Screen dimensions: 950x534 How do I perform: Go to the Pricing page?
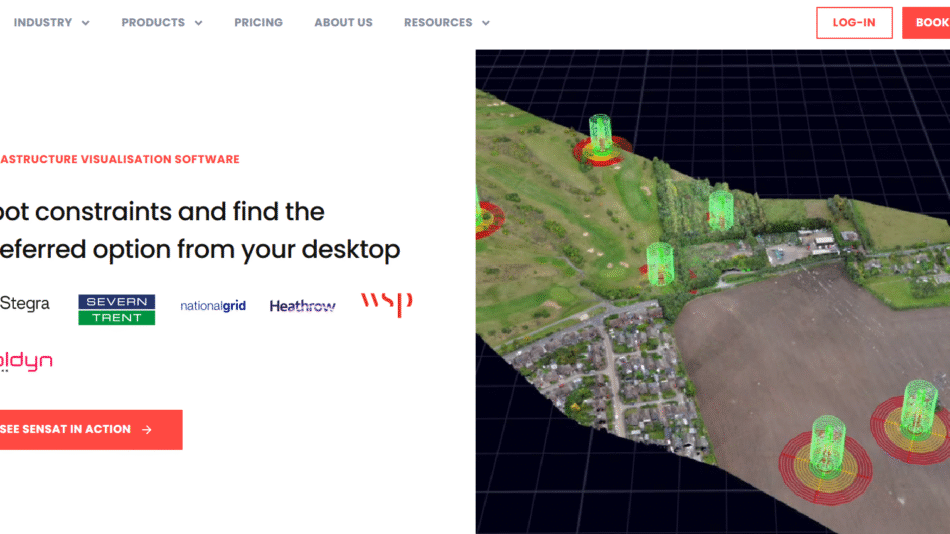[x=258, y=22]
